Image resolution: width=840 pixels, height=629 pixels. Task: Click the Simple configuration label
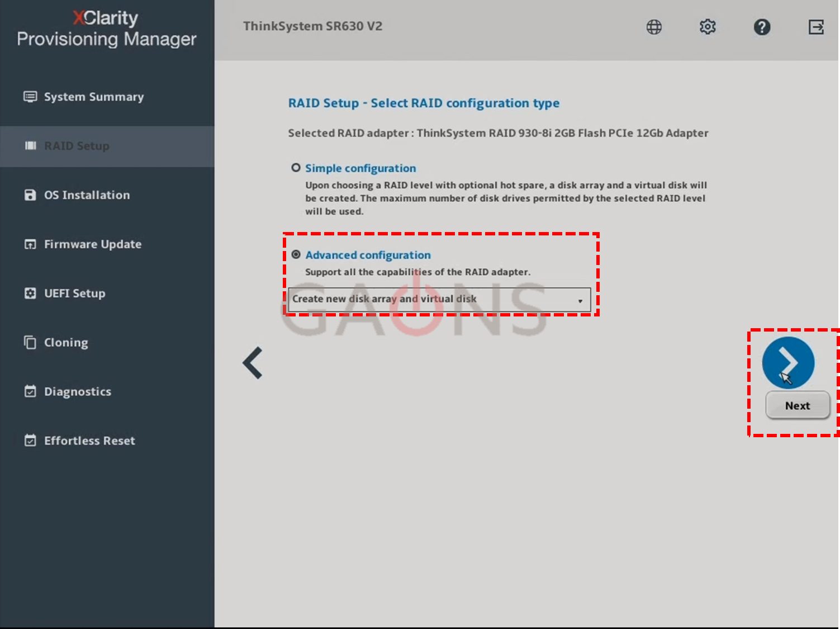coord(360,168)
